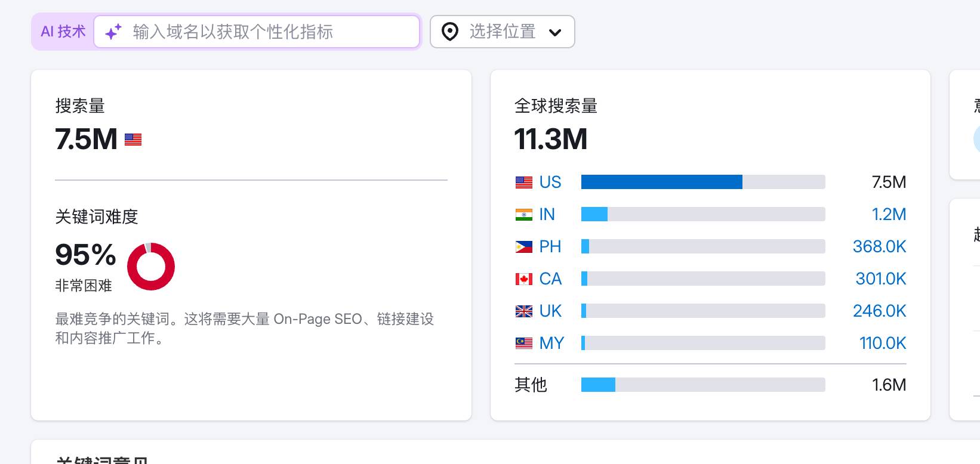Open the UK country link
Image resolution: width=980 pixels, height=464 pixels.
point(550,311)
